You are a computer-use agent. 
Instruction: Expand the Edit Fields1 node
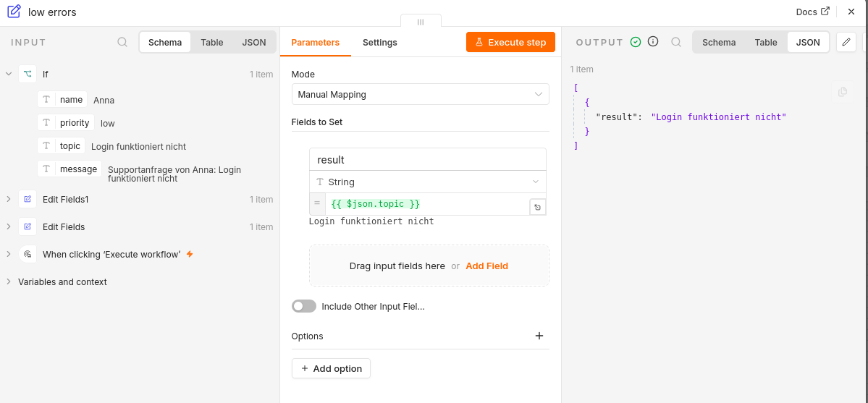(8, 199)
